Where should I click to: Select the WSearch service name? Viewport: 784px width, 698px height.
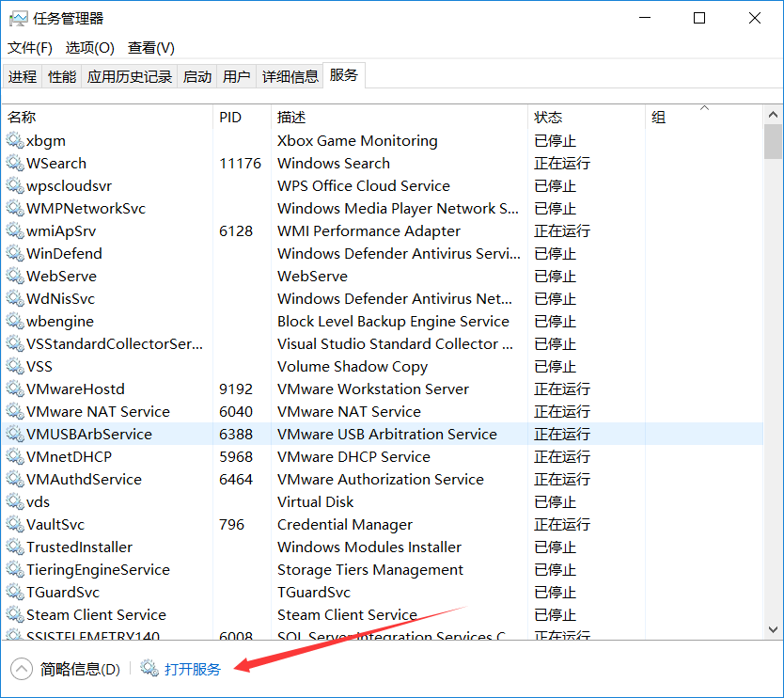[56, 164]
